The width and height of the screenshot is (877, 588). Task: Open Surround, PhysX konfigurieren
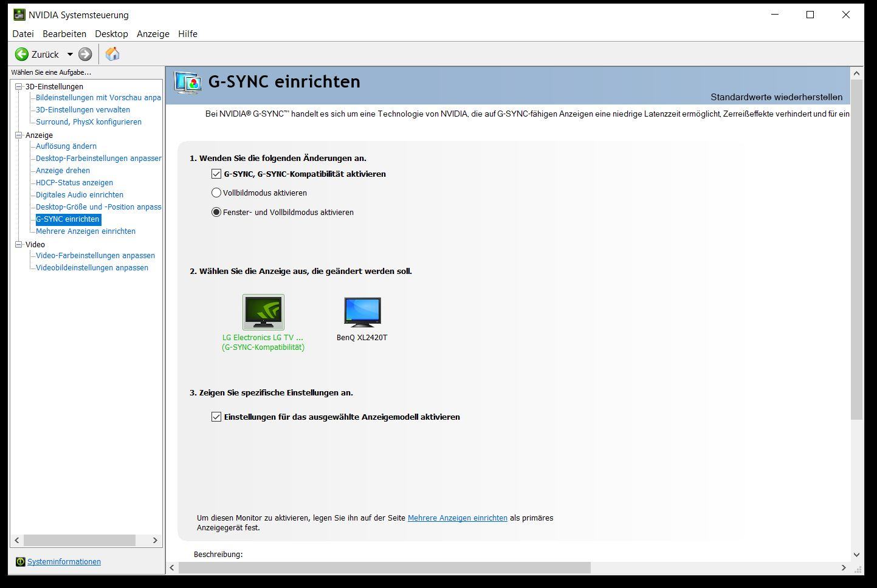89,122
